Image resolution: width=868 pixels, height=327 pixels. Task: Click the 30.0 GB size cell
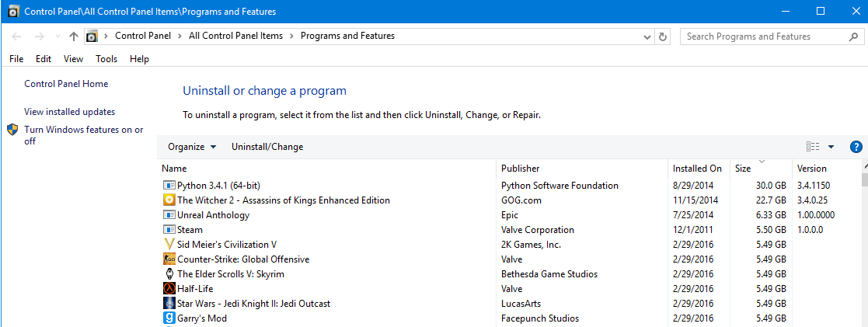[x=771, y=186]
